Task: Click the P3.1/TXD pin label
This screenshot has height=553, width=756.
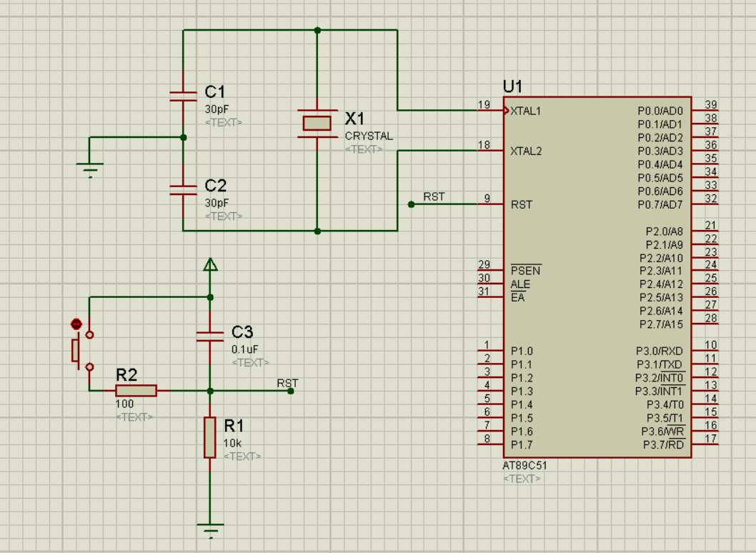Action: coord(660,364)
